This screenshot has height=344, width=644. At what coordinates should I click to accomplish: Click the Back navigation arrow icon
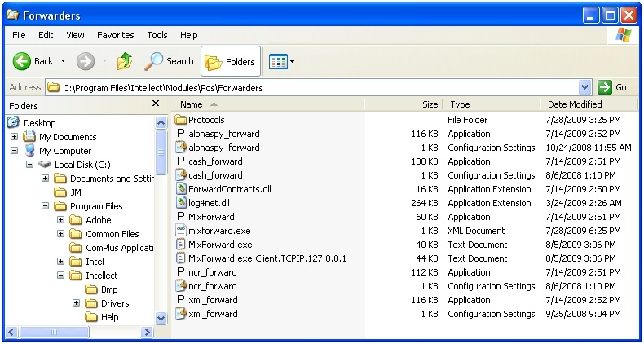pos(22,61)
